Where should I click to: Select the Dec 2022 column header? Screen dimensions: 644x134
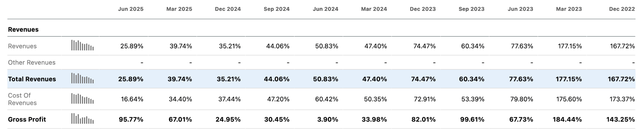pos(622,9)
